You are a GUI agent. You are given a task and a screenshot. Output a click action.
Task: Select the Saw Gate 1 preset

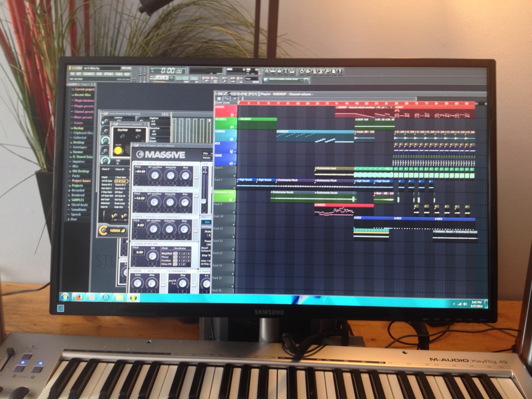[x=106, y=189]
